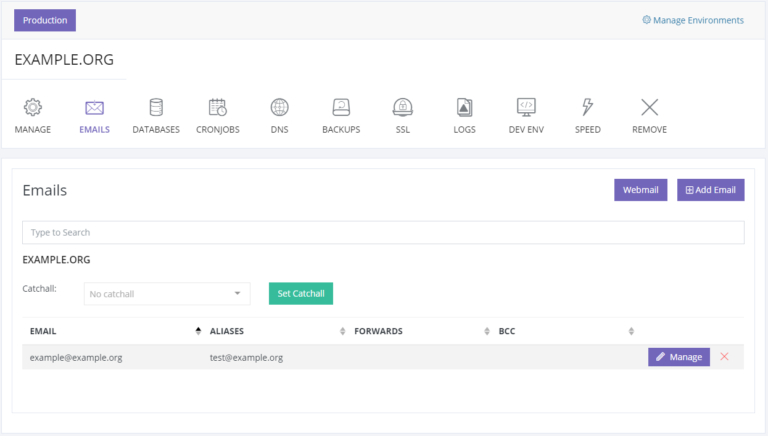Delete example@example.org with red X
This screenshot has height=436, width=768.
[x=724, y=357]
